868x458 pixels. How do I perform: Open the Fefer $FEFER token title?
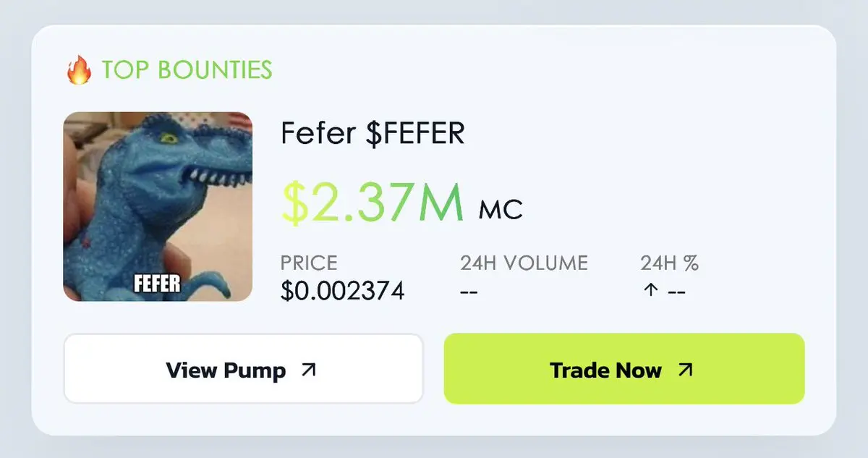point(373,133)
